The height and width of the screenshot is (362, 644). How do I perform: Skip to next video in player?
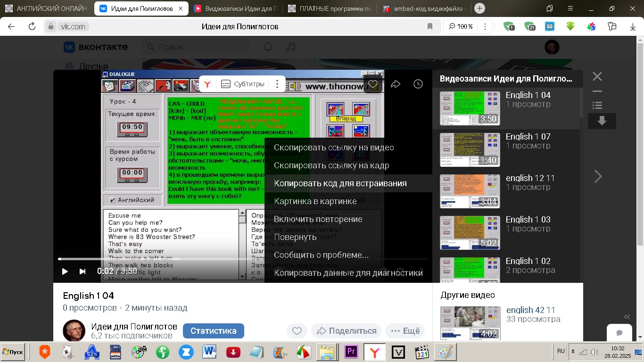[83, 271]
